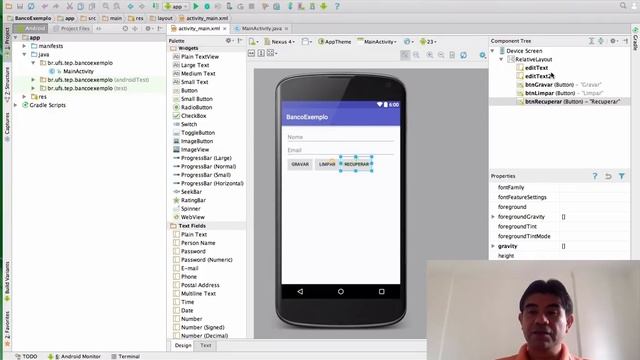
Task: Open the Android Monitor tool window
Action: [x=74, y=356]
